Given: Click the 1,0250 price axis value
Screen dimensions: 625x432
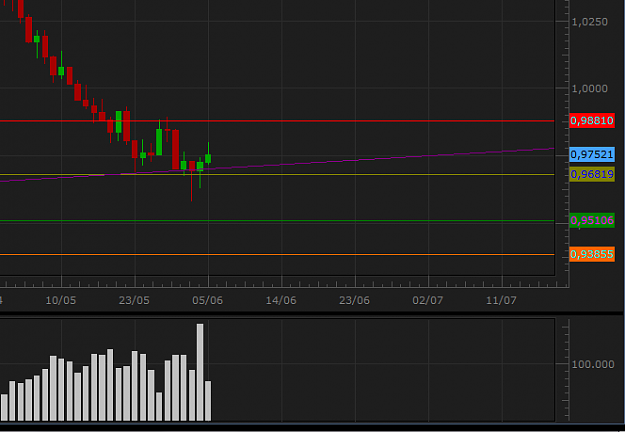Looking at the screenshot, I should (590, 22).
